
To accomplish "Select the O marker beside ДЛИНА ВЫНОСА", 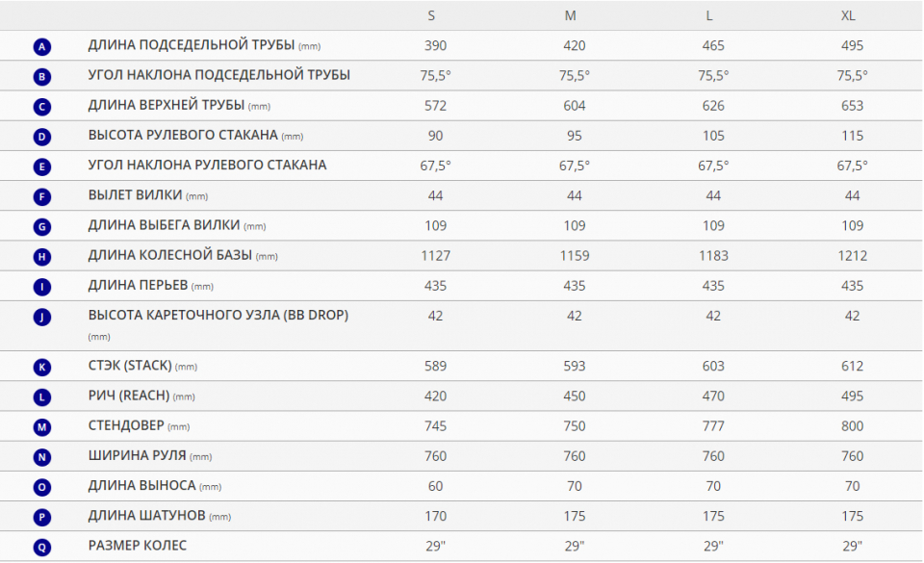I will [41, 487].
